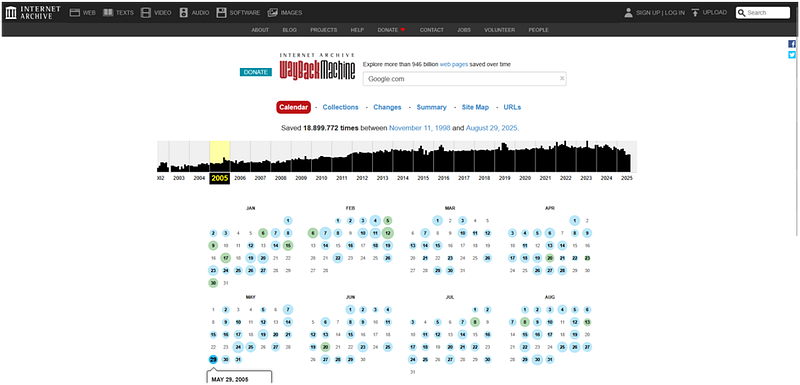Open the Volunteer menu item

[x=499, y=30]
